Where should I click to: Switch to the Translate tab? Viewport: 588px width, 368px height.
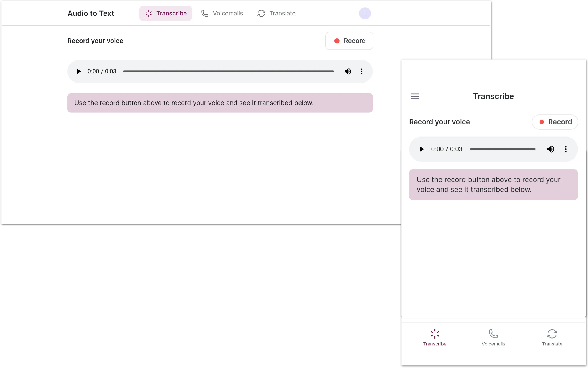(276, 13)
